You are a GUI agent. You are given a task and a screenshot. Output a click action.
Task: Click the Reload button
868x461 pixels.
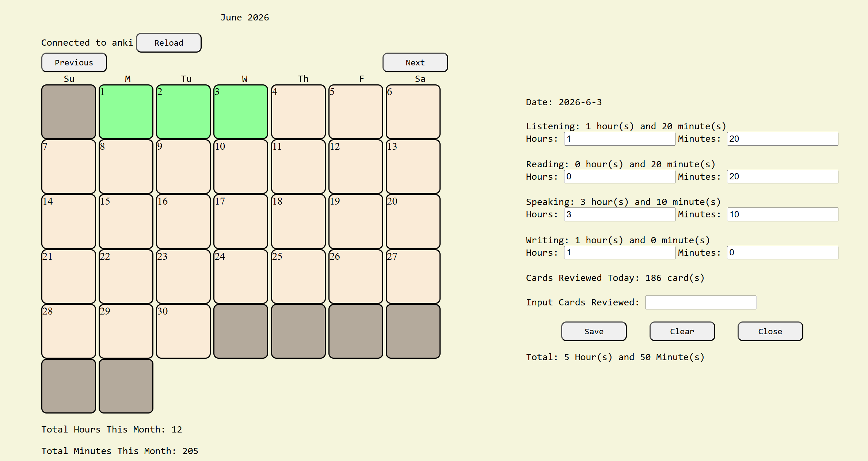tap(169, 43)
